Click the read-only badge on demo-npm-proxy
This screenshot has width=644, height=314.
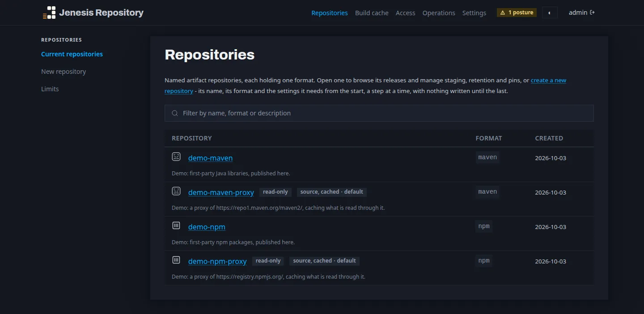268,261
